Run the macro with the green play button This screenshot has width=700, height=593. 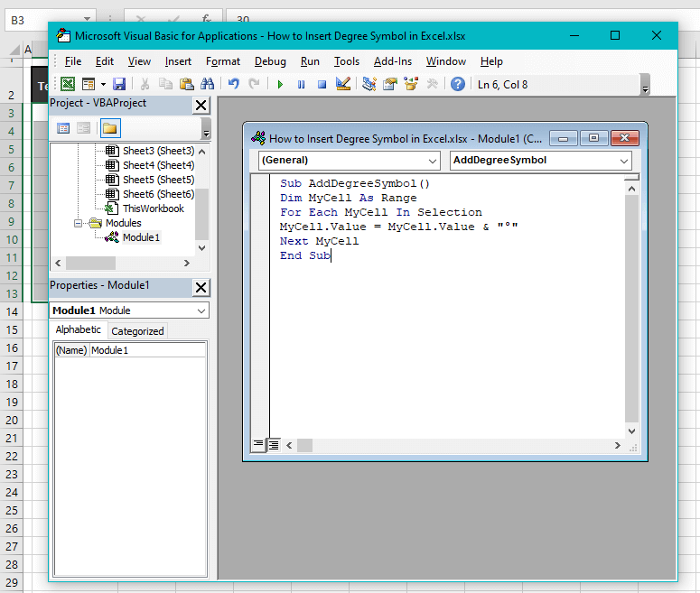click(280, 84)
